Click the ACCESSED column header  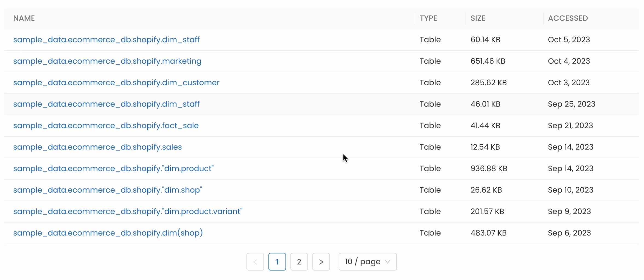click(568, 18)
